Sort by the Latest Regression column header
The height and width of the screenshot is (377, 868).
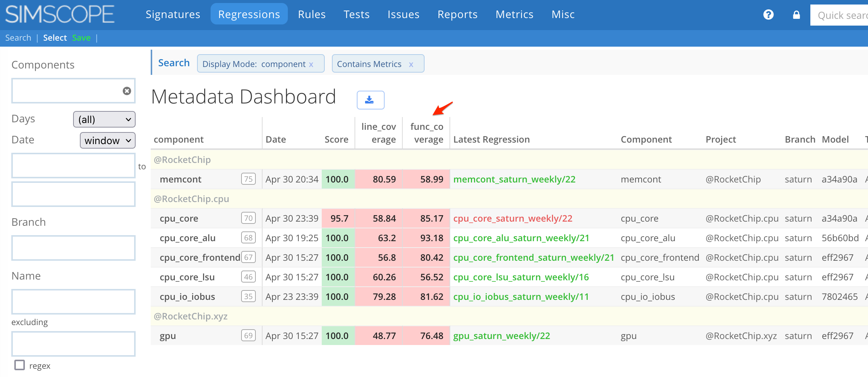[x=491, y=140]
